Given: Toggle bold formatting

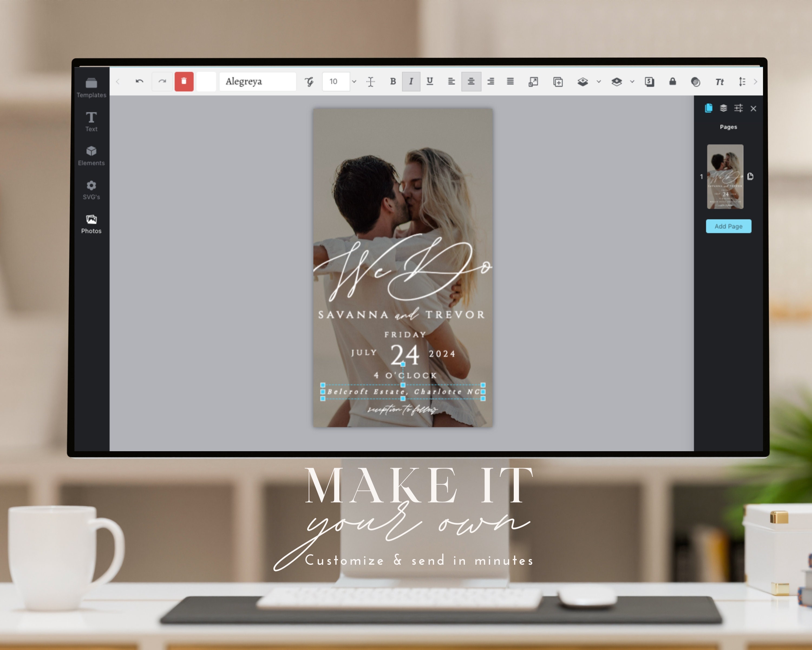Looking at the screenshot, I should pos(393,82).
